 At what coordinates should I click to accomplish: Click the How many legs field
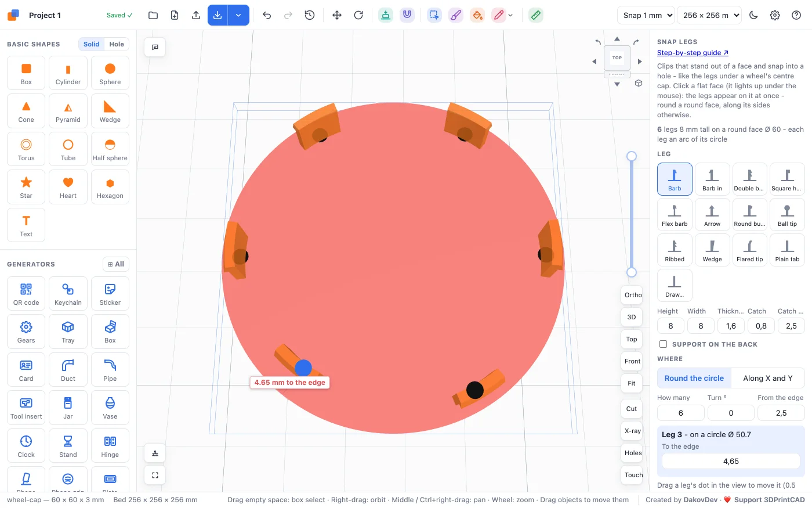(x=680, y=413)
